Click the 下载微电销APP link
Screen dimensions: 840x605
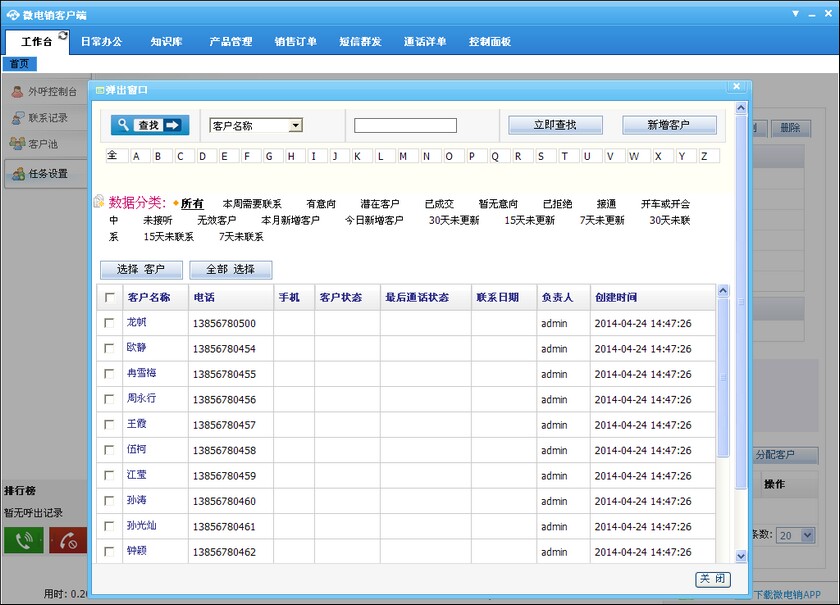[x=787, y=594]
